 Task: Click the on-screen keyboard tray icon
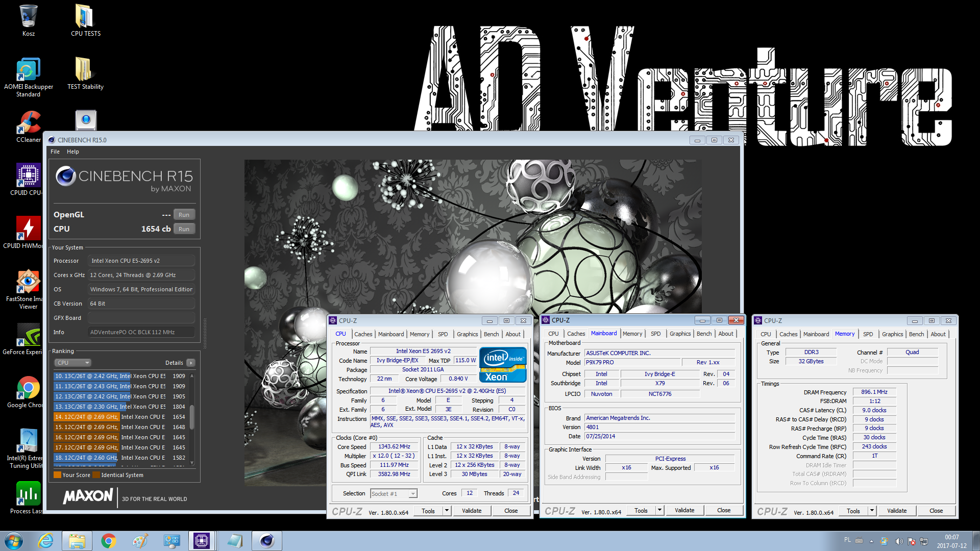point(859,541)
